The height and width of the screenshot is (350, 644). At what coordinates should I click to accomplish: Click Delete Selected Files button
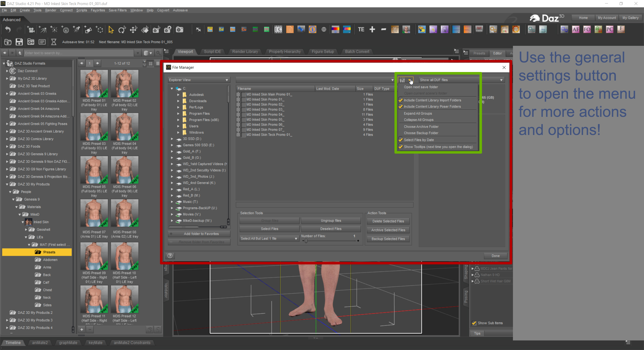click(x=388, y=221)
